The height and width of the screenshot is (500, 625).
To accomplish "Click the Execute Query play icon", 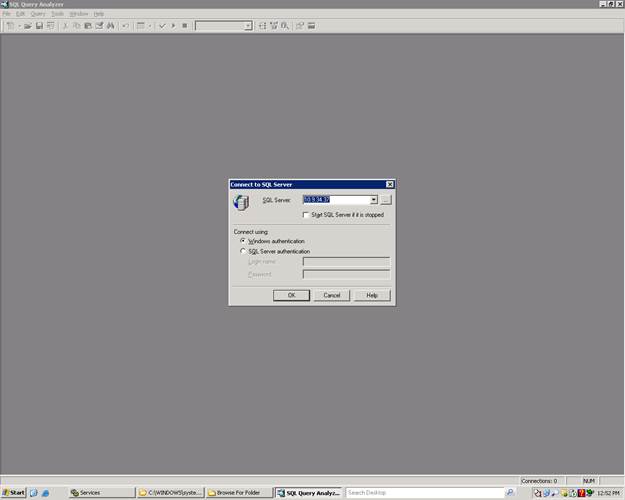I will pos(173,26).
